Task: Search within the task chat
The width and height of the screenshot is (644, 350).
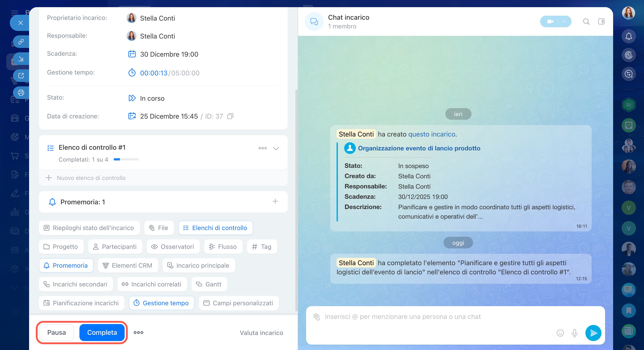Action: pyautogui.click(x=586, y=22)
